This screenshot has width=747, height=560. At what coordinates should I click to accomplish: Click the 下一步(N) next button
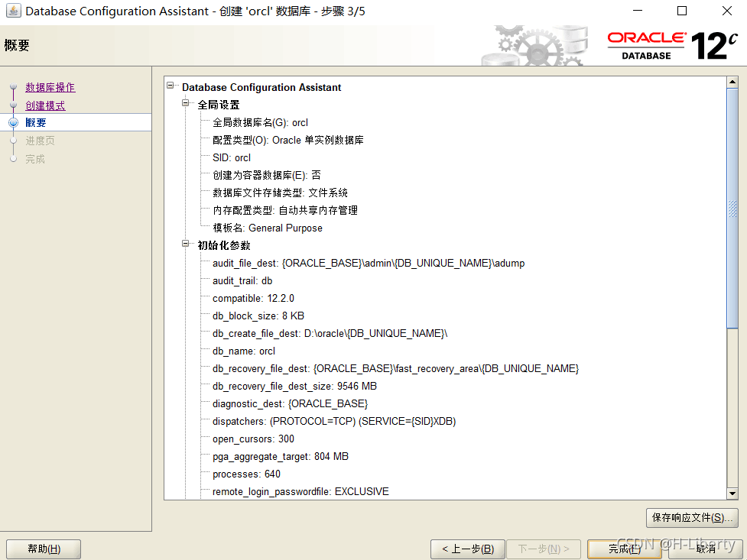tap(544, 549)
